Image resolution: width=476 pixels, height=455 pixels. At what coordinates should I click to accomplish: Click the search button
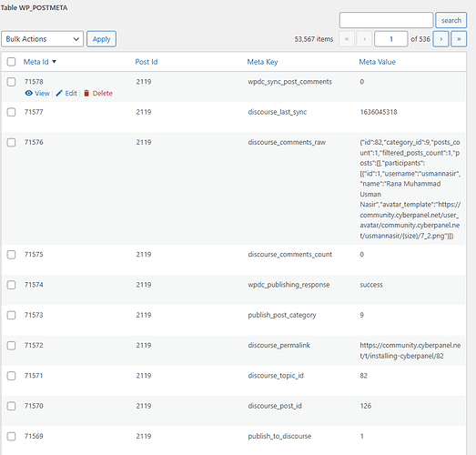(451, 20)
